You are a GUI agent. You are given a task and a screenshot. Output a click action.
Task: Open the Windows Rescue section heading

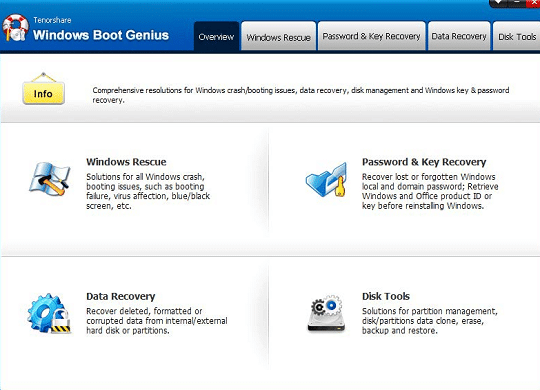[x=126, y=162]
